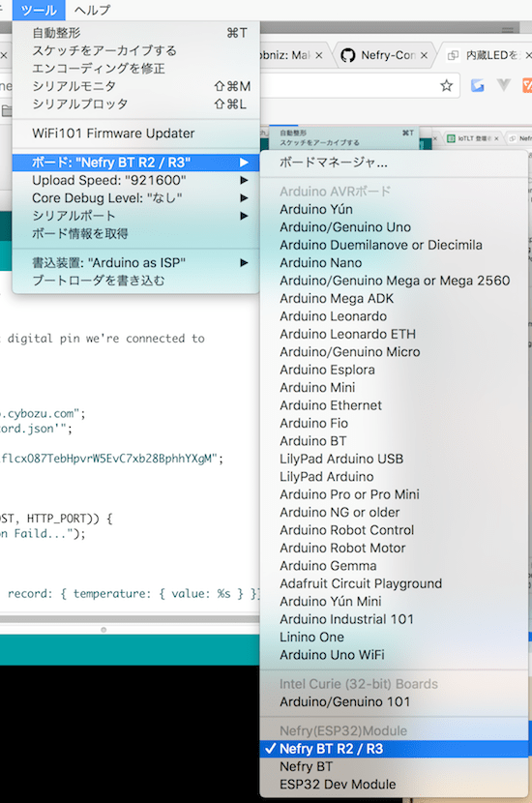Choose Arduino Ethernet
The height and width of the screenshot is (803, 532).
coord(394,405)
